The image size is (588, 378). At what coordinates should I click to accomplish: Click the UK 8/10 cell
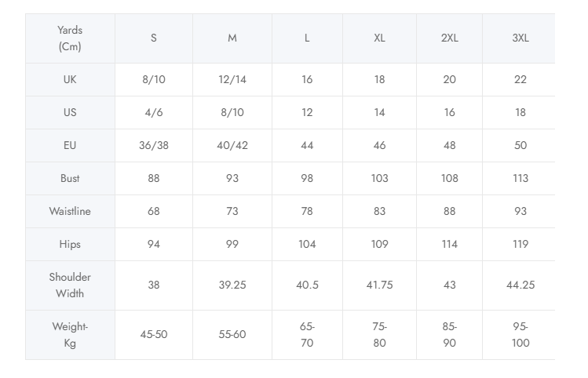(154, 79)
